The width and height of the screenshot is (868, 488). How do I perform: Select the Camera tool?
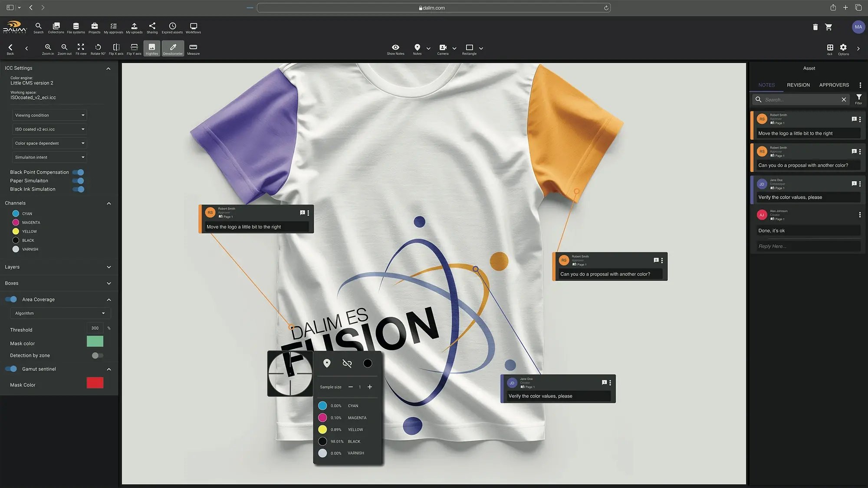(x=443, y=49)
